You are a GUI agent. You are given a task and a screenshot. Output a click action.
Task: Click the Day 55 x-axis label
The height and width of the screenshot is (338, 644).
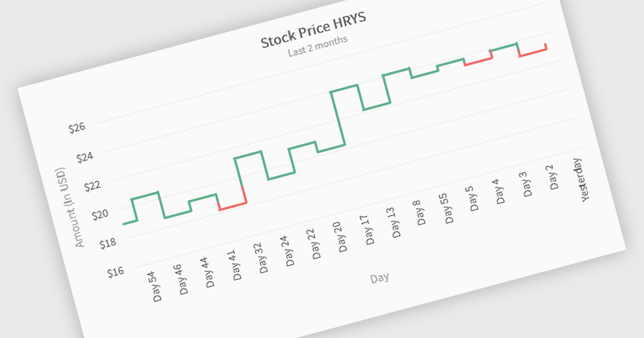(x=447, y=208)
